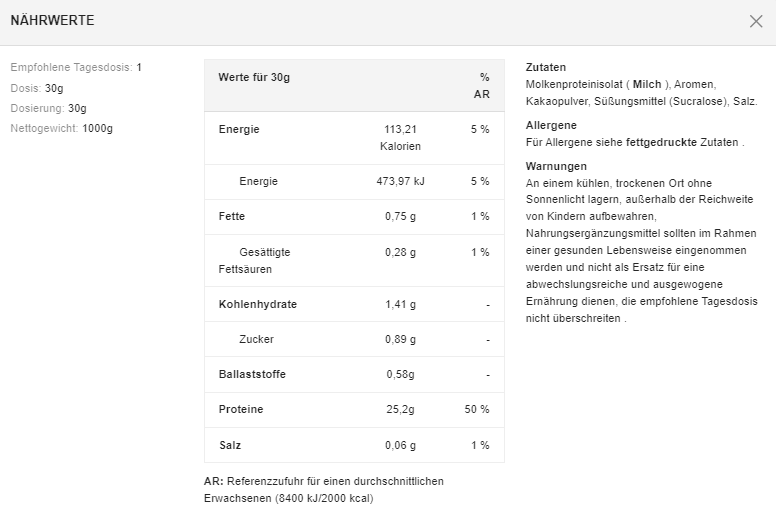The height and width of the screenshot is (509, 776).
Task: Select the Salz row label
Action: (230, 445)
